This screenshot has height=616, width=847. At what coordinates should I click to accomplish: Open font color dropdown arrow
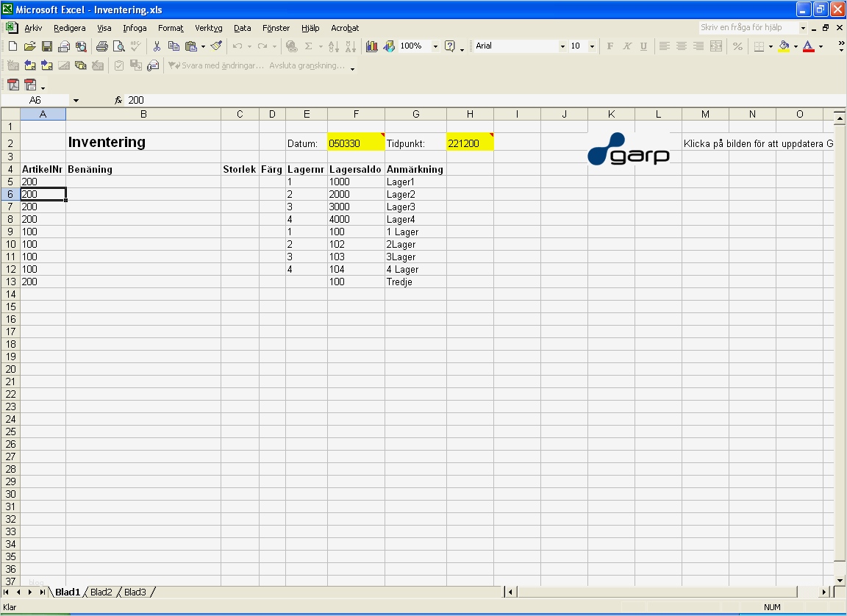point(821,46)
